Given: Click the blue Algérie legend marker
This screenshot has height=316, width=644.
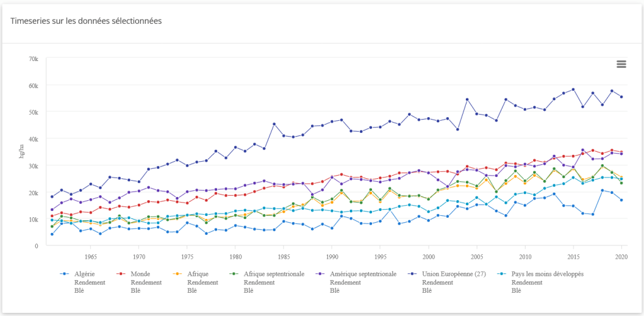Looking at the screenshot, I should click(x=63, y=274).
